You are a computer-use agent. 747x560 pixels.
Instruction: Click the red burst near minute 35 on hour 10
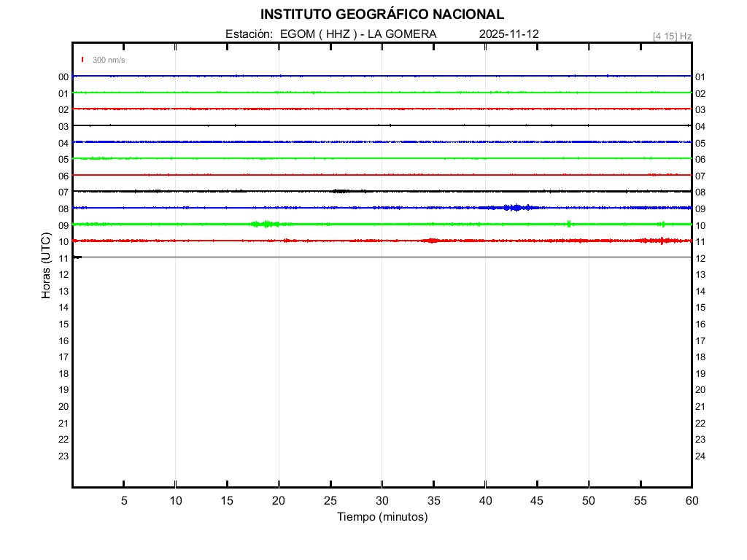click(x=432, y=241)
